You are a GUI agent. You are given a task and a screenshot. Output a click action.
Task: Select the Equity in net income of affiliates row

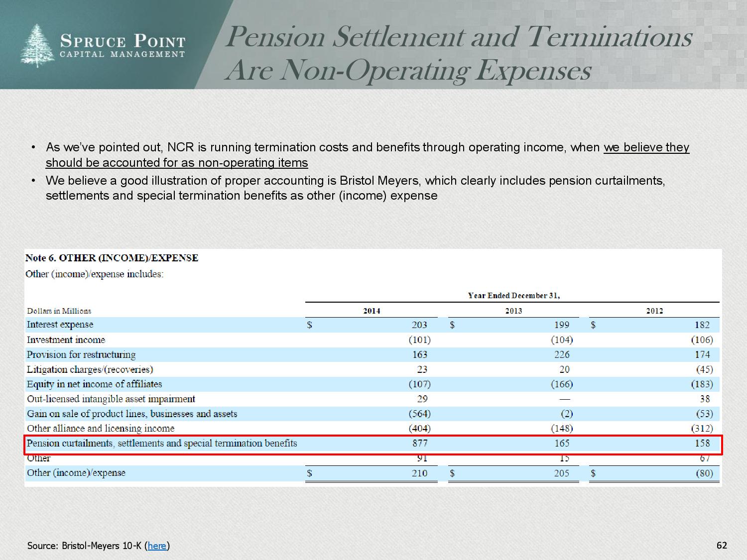click(x=94, y=384)
